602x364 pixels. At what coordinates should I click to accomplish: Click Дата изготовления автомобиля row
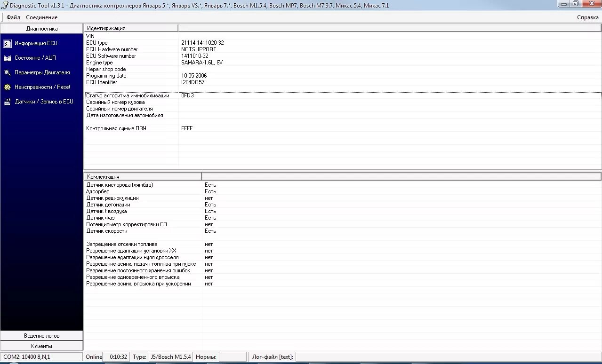(343, 115)
